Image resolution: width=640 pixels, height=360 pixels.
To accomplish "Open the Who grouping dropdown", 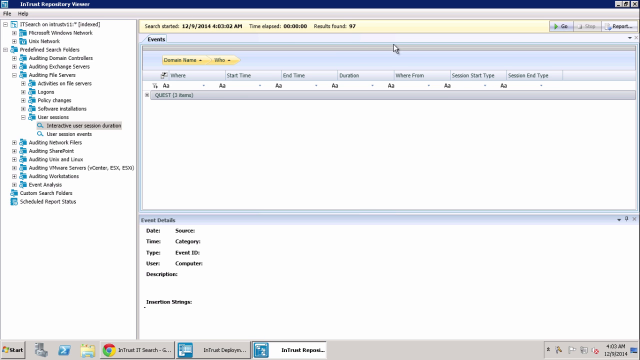I will point(229,60).
